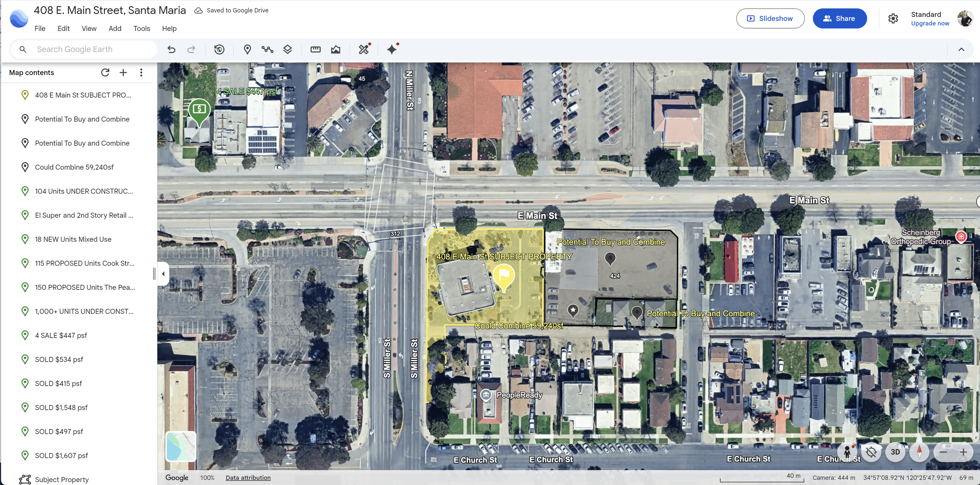The height and width of the screenshot is (485, 980).
Task: Toggle 3D view button
Action: click(895, 452)
